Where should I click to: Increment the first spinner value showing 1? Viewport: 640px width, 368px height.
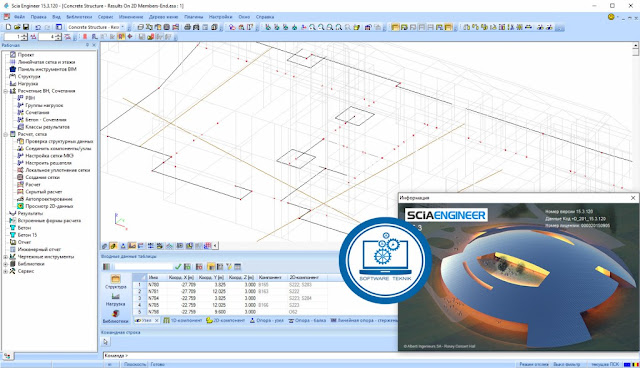pyautogui.click(x=24, y=35)
